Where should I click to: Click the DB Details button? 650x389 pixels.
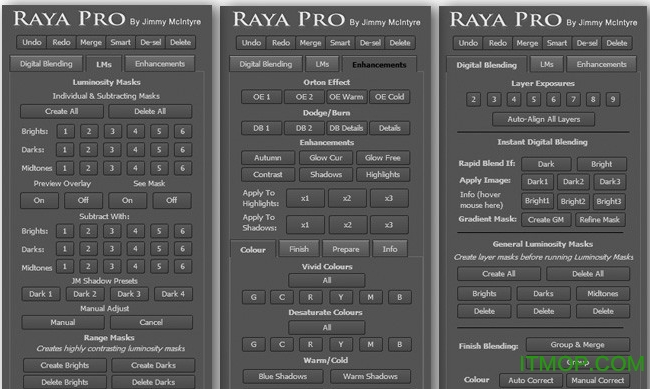pos(346,128)
